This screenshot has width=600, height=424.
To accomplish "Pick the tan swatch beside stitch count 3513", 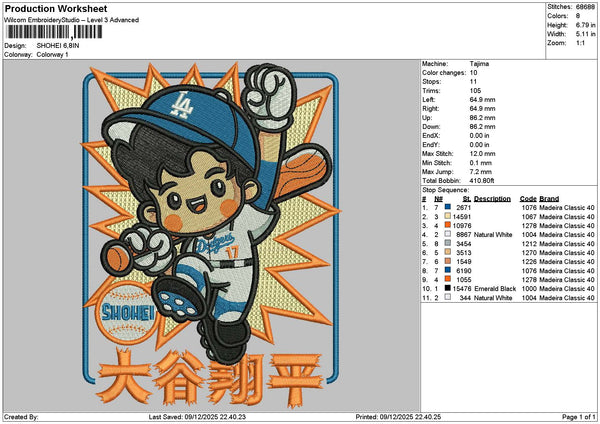I will click(447, 252).
